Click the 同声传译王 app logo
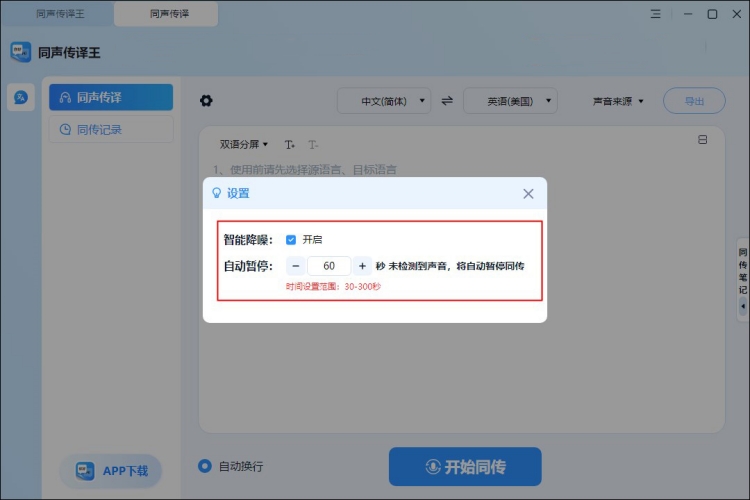Viewport: 750px width, 500px height. tap(21, 52)
